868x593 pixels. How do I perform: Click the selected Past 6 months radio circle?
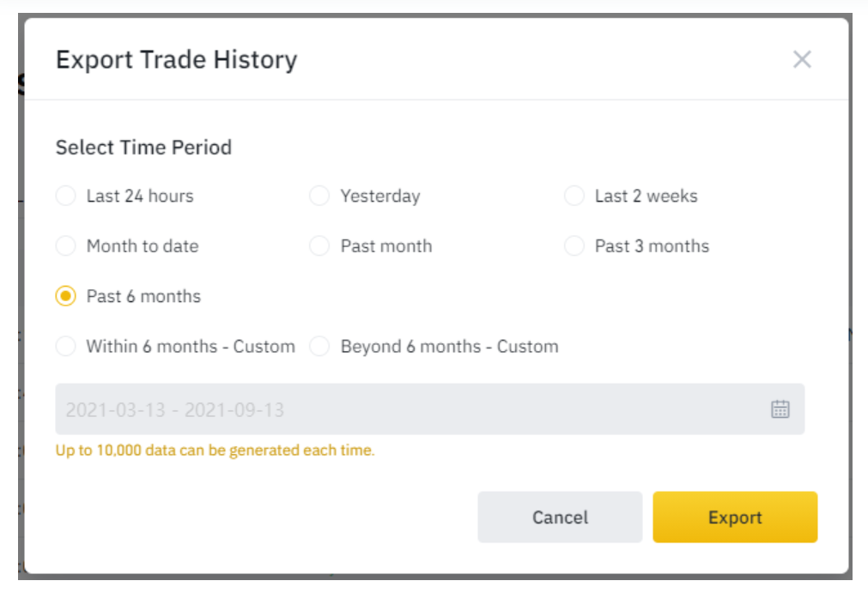(x=66, y=296)
